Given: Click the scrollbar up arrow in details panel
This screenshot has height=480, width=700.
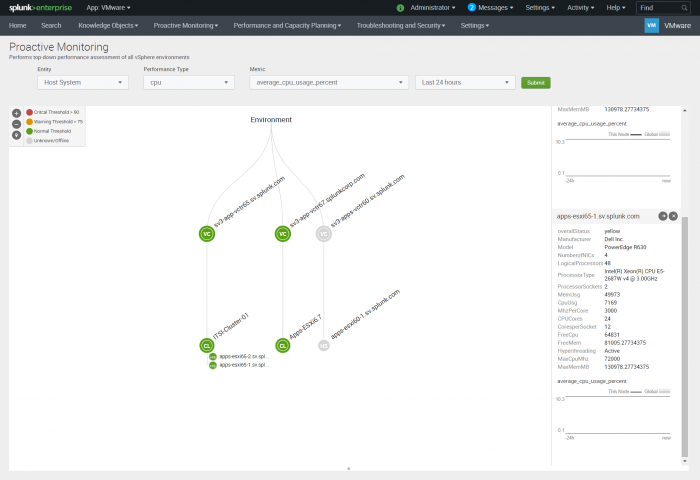Looking at the screenshot, I should (x=685, y=110).
